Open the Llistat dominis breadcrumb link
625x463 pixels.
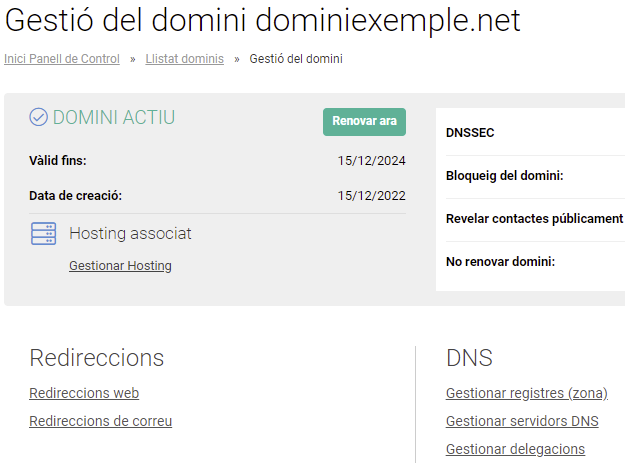pyautogui.click(x=184, y=59)
